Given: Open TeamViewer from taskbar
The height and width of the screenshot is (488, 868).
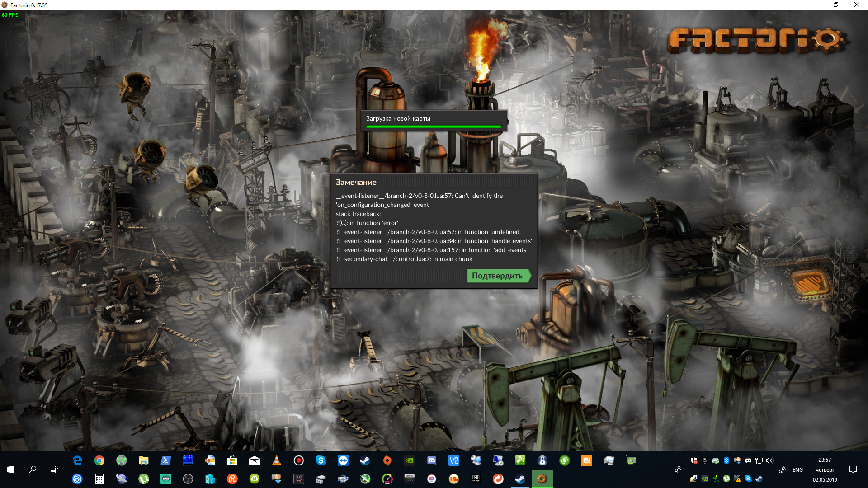Looking at the screenshot, I should tap(343, 460).
